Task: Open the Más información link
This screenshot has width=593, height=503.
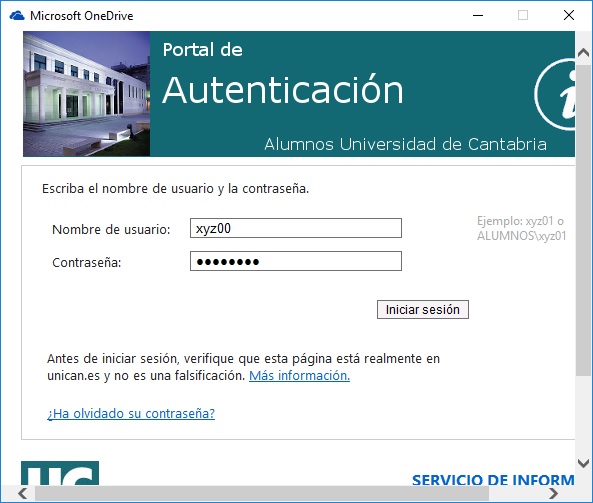Action: 300,376
